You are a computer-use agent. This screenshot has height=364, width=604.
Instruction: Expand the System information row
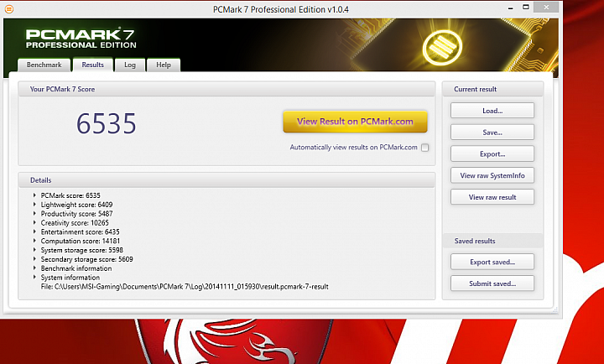[34, 278]
